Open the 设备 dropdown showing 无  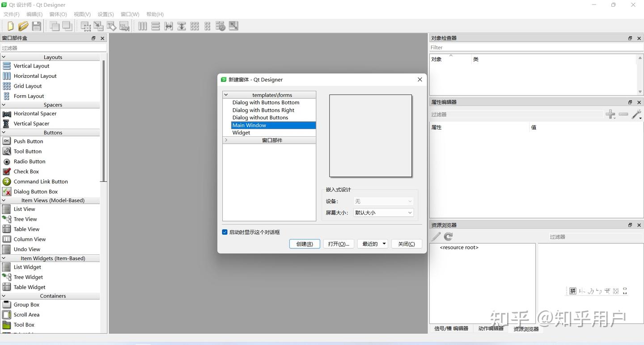[383, 201]
